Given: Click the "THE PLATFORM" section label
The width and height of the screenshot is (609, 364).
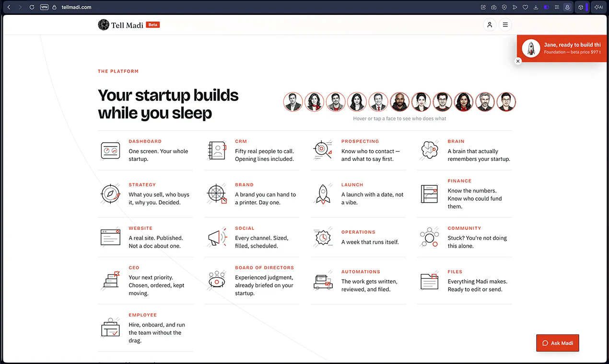Looking at the screenshot, I should pyautogui.click(x=118, y=71).
